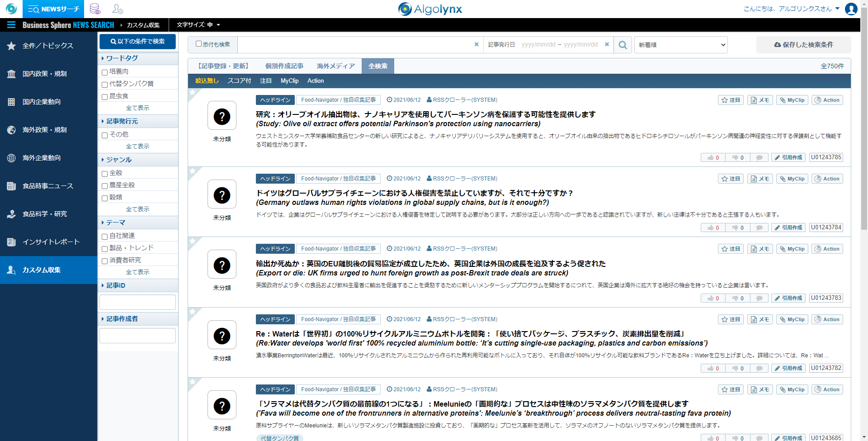868x441 pixels.
Task: Open the 新着順 sort order dropdown
Action: [x=681, y=45]
